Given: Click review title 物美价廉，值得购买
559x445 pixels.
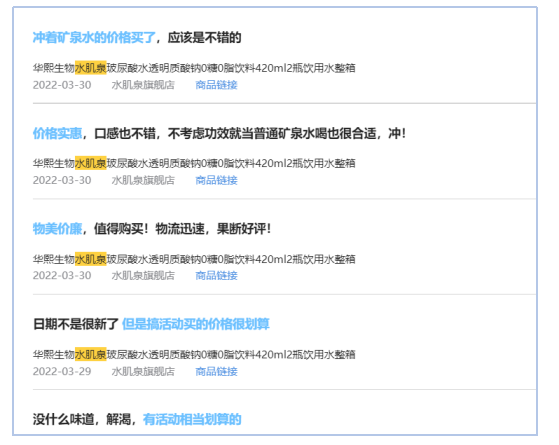Looking at the screenshot, I should (152, 229).
